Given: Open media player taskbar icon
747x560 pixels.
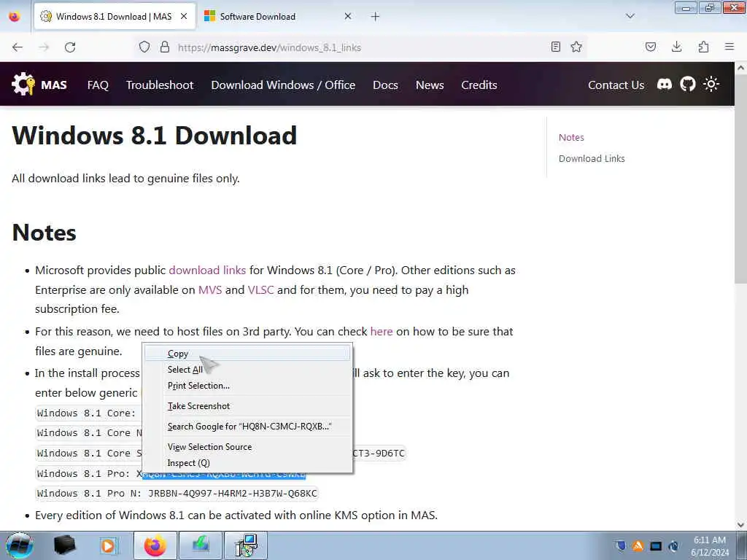Looking at the screenshot, I should tap(108, 545).
